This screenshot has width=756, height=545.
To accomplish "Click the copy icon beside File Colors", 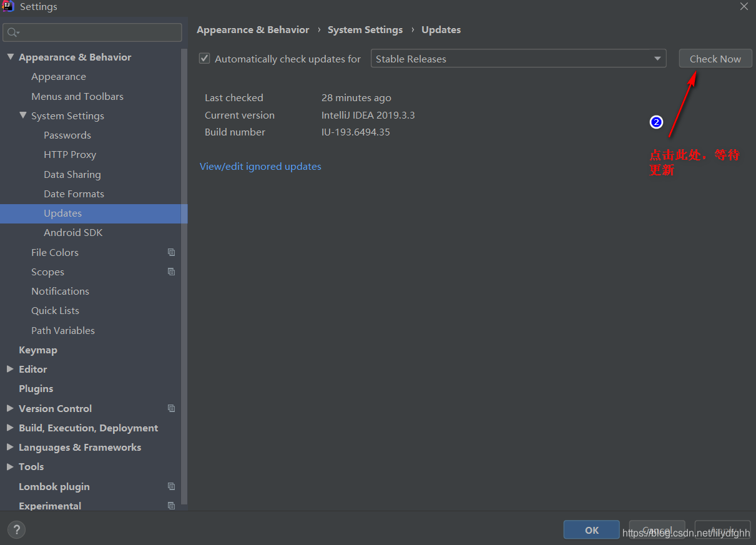I will [x=171, y=252].
